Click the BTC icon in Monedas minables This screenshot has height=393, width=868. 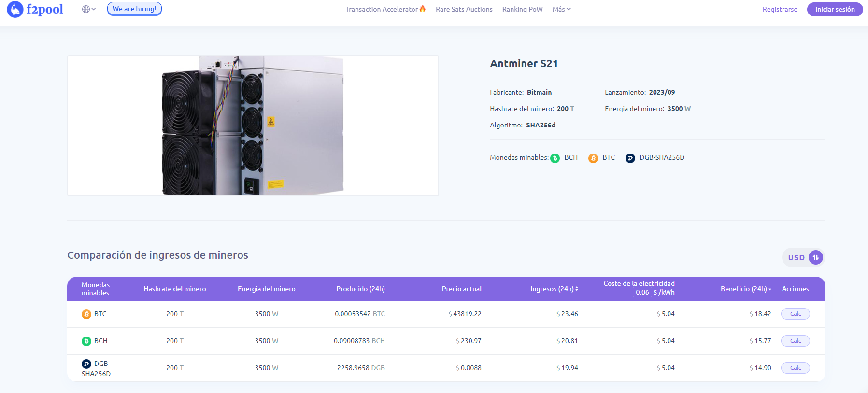(x=593, y=158)
